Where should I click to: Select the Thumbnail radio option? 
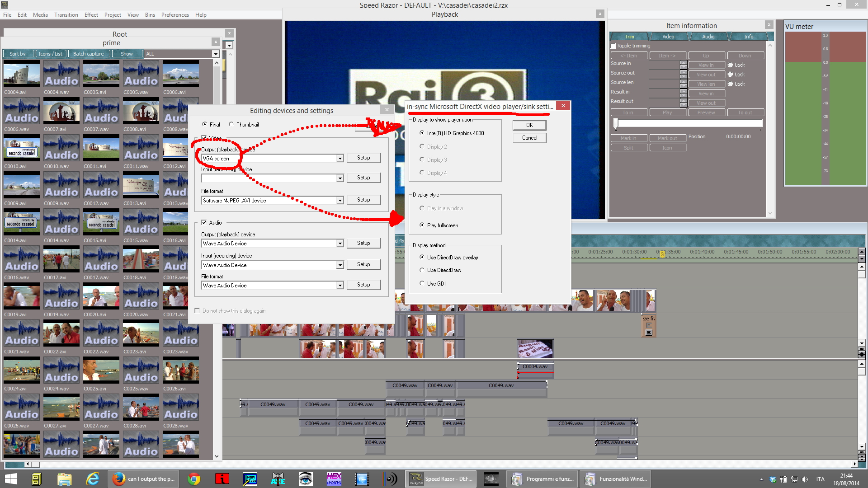coord(231,125)
